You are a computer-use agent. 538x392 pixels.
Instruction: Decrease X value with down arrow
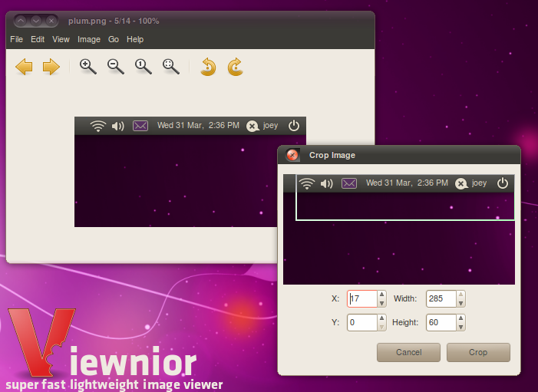[382, 303]
